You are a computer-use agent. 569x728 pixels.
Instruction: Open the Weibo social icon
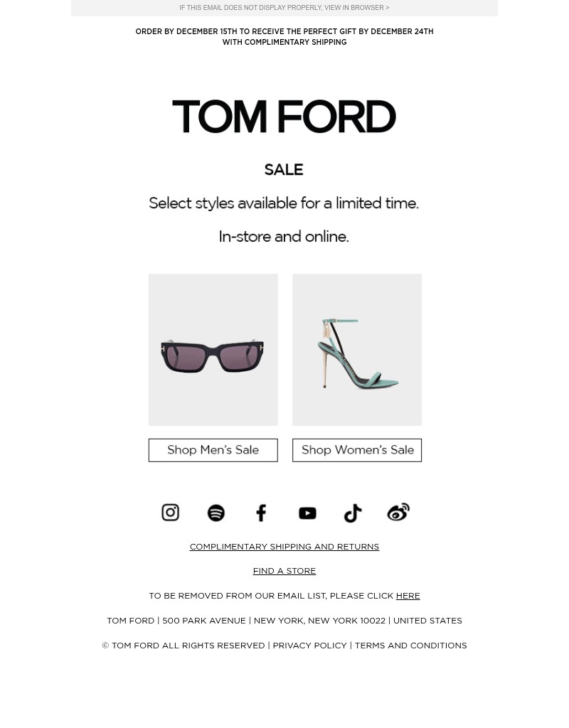tap(398, 512)
